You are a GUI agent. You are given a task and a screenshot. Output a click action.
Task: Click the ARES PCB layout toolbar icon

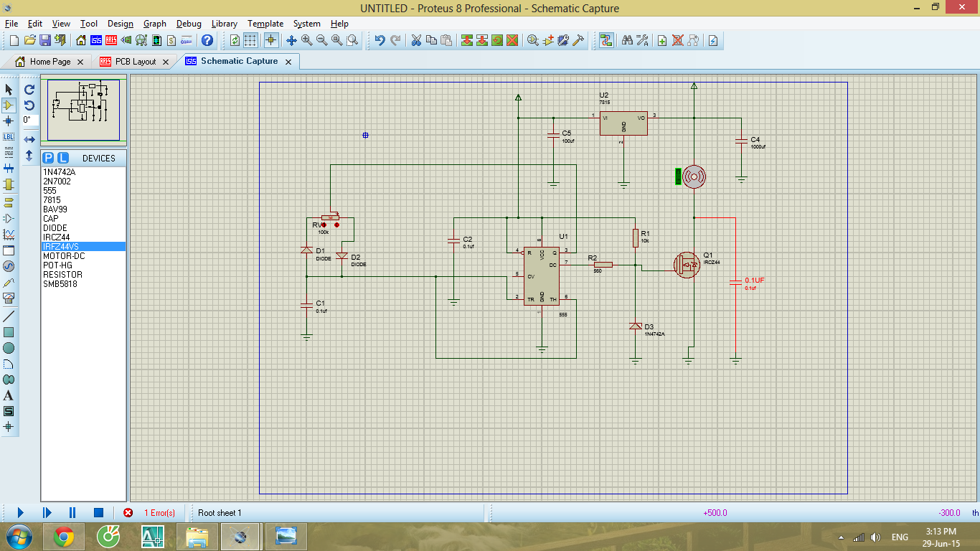[111, 40]
